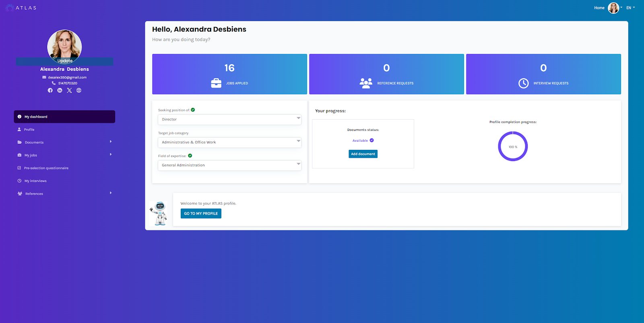The height and width of the screenshot is (323, 644).
Task: Click My interviews clock icon in sidebar
Action: (x=19, y=181)
